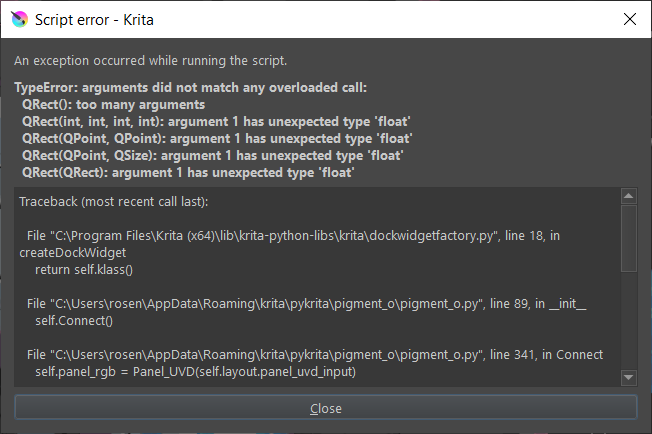Screen dimensions: 652x434
Task: Click the "QRect(QRect)" error line
Action: click(188, 173)
